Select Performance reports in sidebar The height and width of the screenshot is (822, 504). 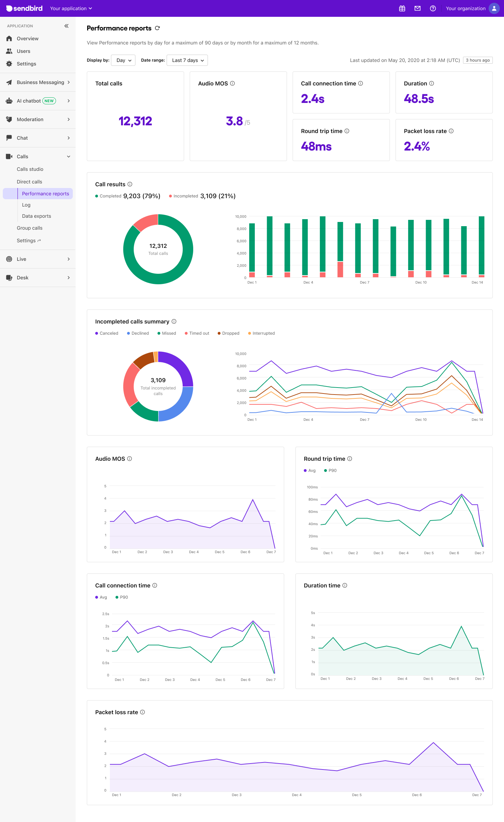point(38,194)
